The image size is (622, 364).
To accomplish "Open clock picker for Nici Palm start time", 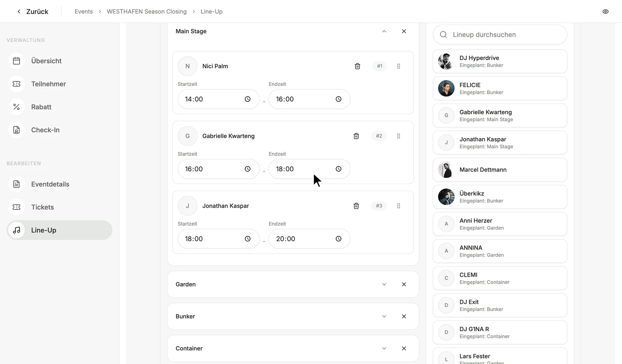I will point(248,99).
